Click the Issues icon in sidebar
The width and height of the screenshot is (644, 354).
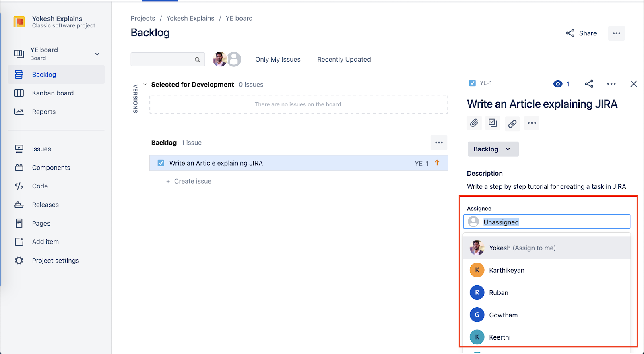pyautogui.click(x=19, y=149)
